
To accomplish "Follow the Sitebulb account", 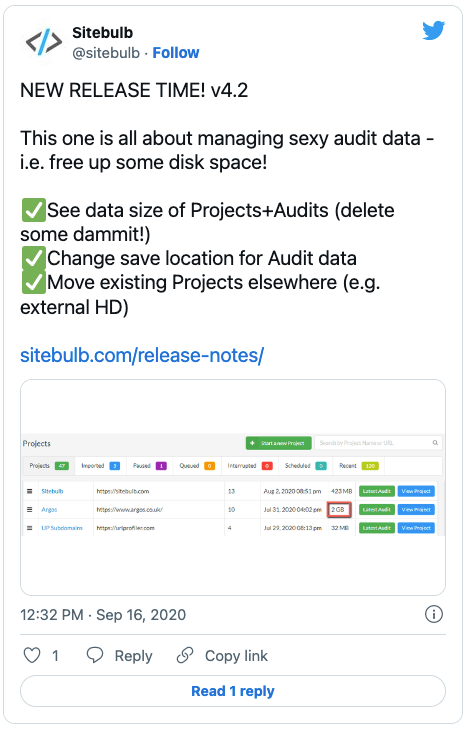I will click(176, 53).
